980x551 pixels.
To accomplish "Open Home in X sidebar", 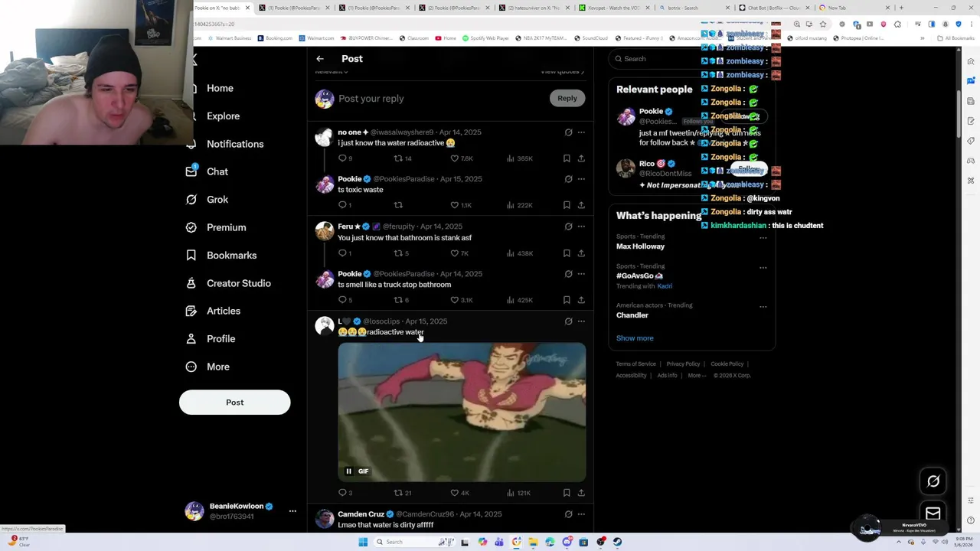I will (211, 88).
